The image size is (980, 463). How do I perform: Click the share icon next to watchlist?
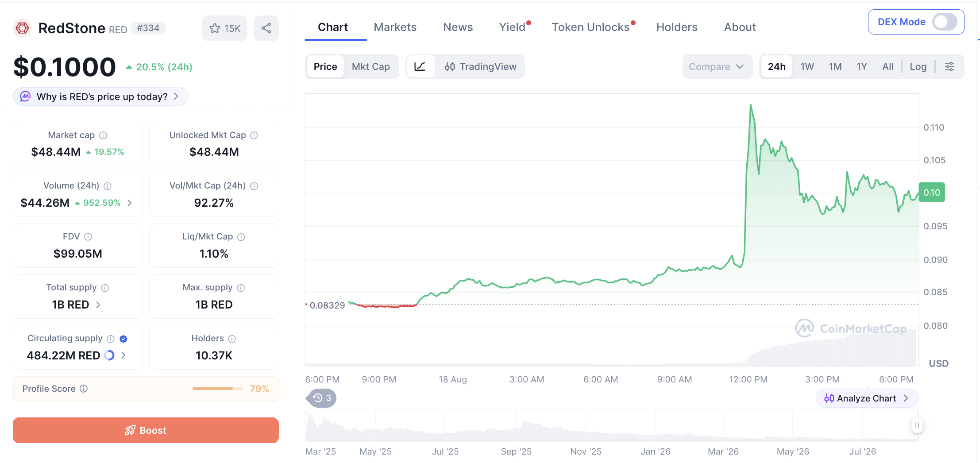266,28
